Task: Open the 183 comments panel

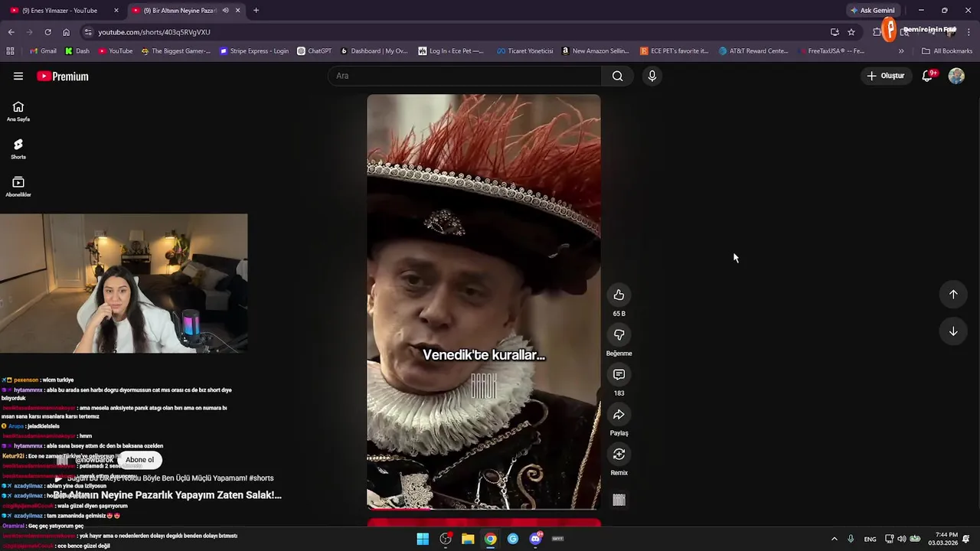Action: click(619, 374)
